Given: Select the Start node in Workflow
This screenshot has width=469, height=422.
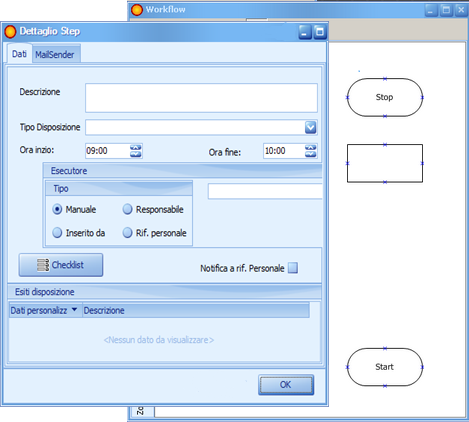Looking at the screenshot, I should coord(385,367).
